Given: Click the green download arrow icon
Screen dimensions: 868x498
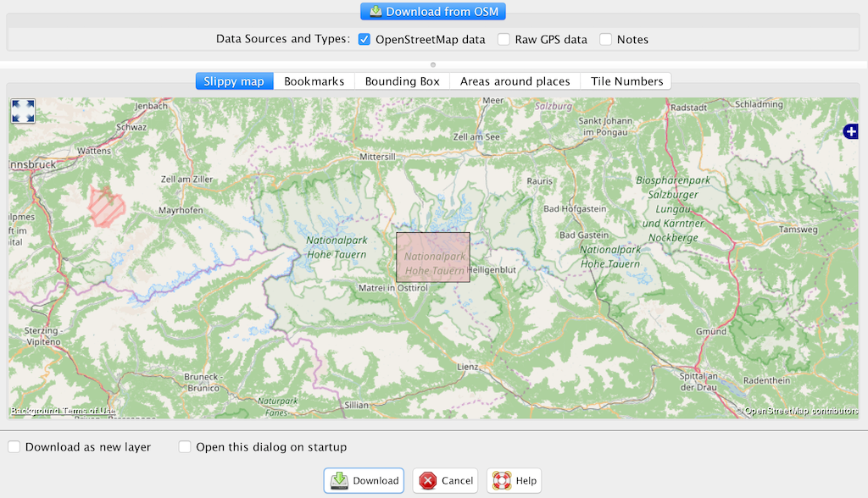Looking at the screenshot, I should [339, 480].
